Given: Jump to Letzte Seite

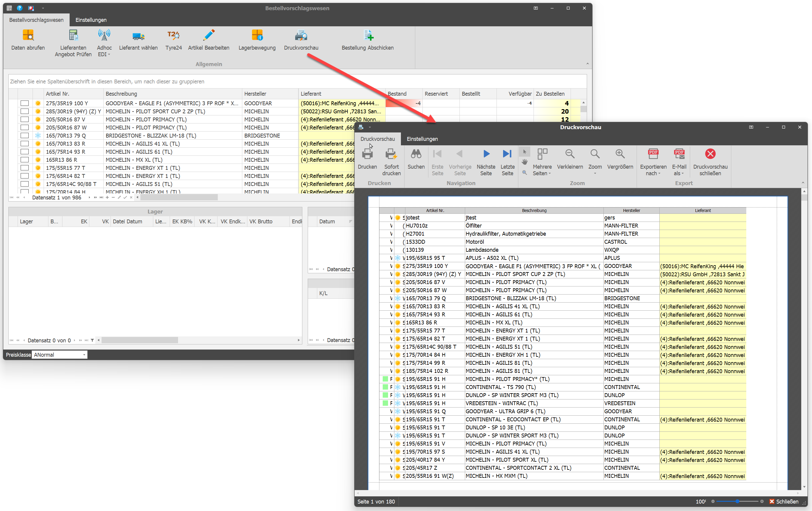Looking at the screenshot, I should pyautogui.click(x=507, y=162).
